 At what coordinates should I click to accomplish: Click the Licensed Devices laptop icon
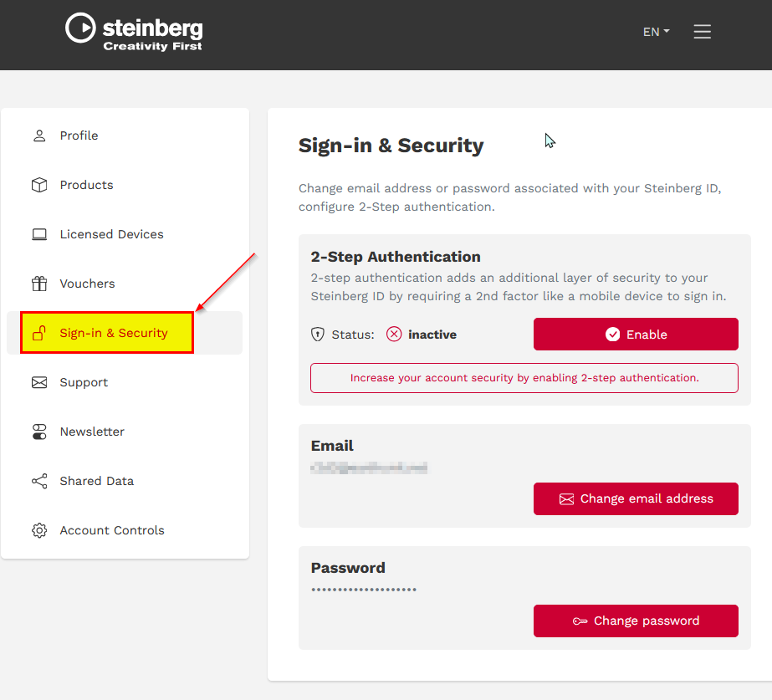tap(39, 234)
